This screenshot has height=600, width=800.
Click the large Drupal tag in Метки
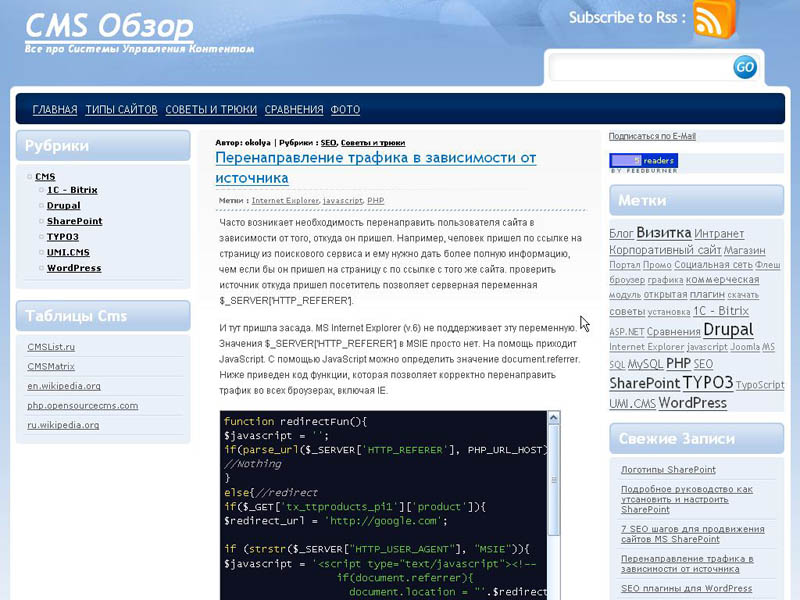click(728, 330)
